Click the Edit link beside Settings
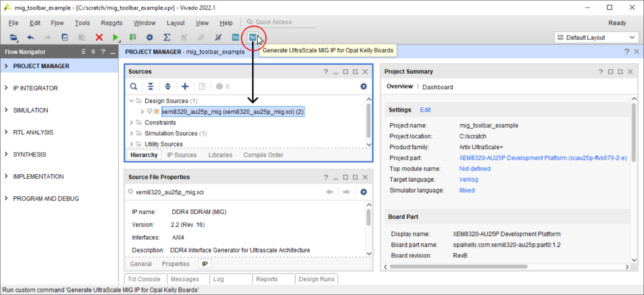 point(426,109)
